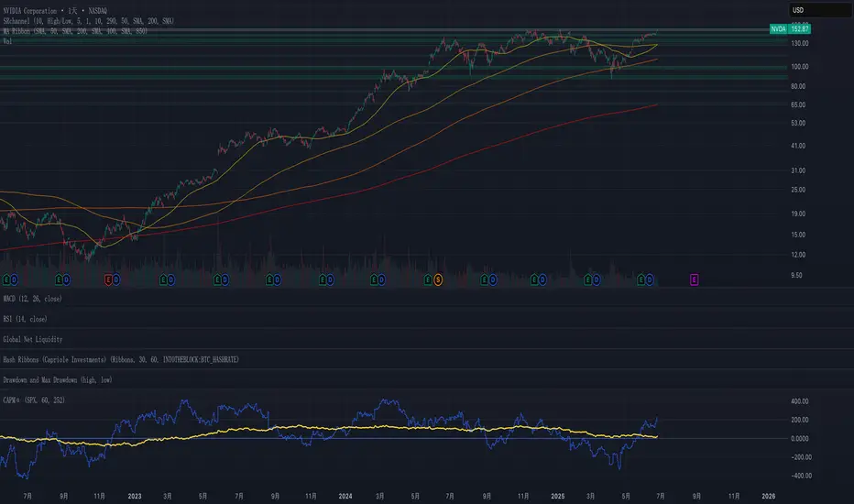Open the November 2024 earnings E marker
854x504 pixels.
[x=534, y=280]
